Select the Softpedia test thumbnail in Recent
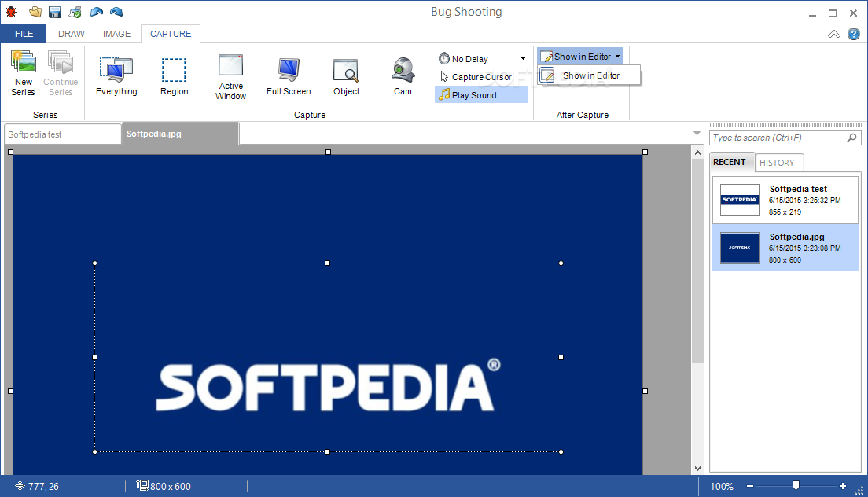The image size is (868, 497). point(740,200)
